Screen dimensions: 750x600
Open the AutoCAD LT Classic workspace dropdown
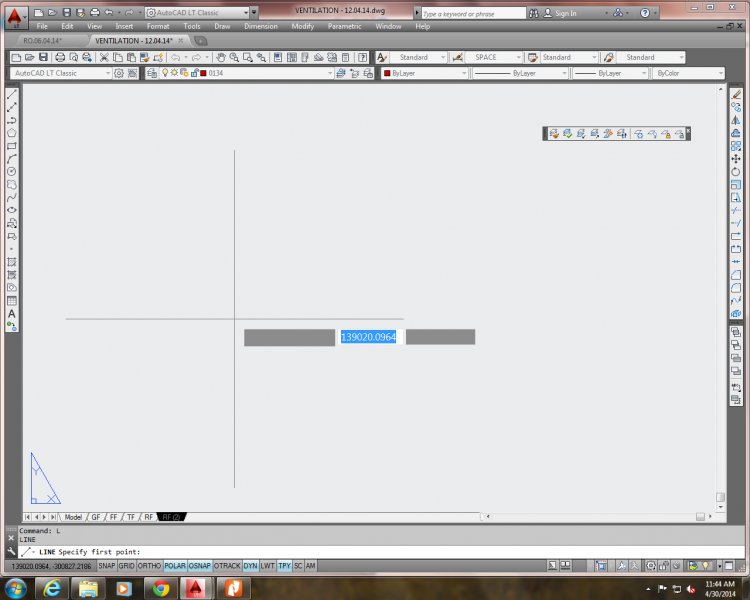[61, 73]
